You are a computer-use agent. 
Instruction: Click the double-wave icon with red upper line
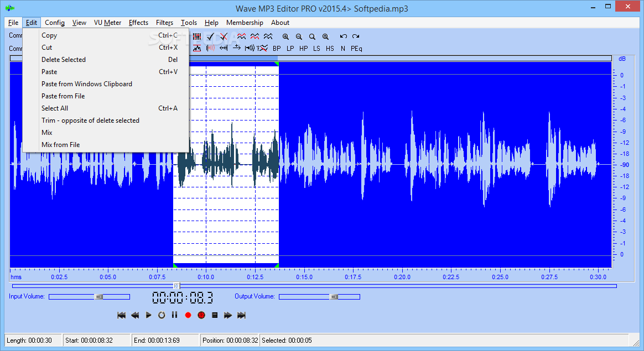click(241, 36)
